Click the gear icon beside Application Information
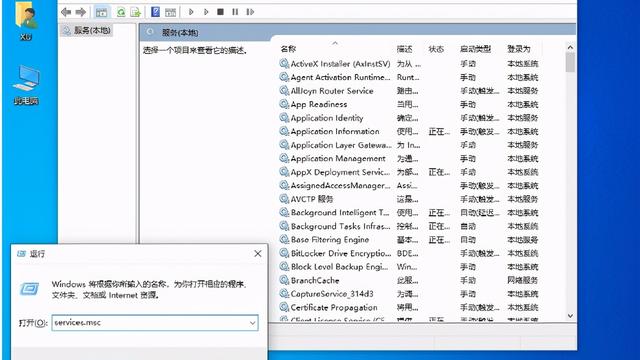 pyautogui.click(x=284, y=131)
